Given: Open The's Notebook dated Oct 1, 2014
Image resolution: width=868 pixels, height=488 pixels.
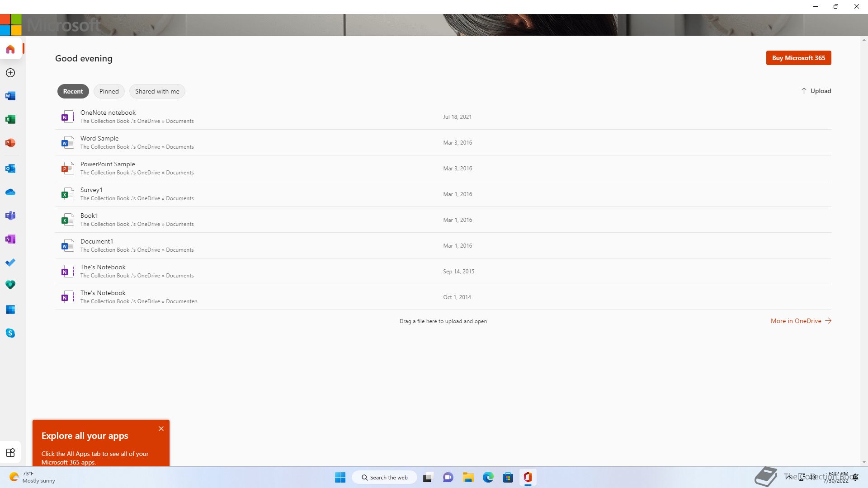Looking at the screenshot, I should click(x=443, y=297).
